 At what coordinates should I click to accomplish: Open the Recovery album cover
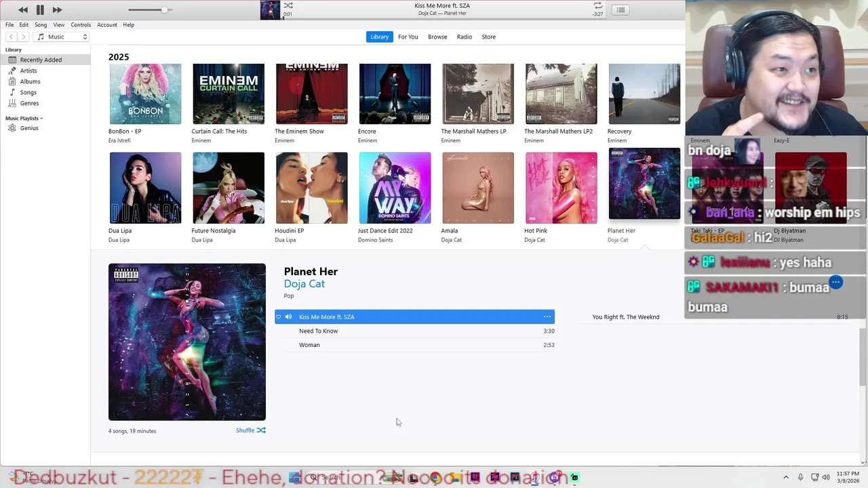tap(644, 94)
